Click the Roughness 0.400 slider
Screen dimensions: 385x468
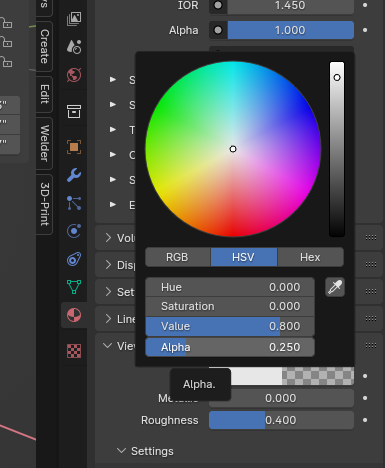(x=281, y=420)
